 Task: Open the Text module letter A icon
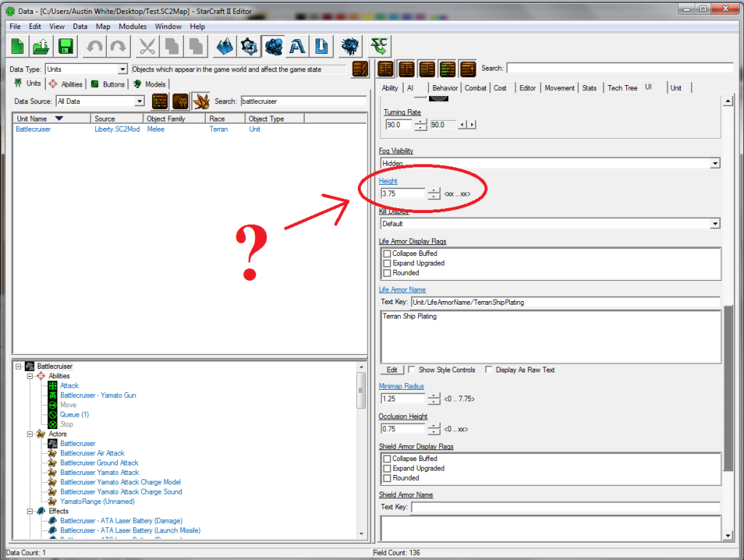point(297,47)
